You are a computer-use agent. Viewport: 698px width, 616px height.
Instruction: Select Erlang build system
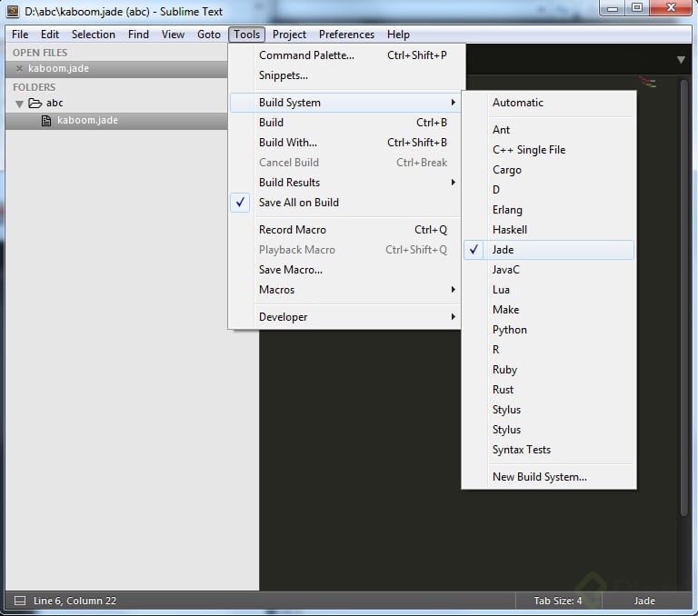point(549,210)
